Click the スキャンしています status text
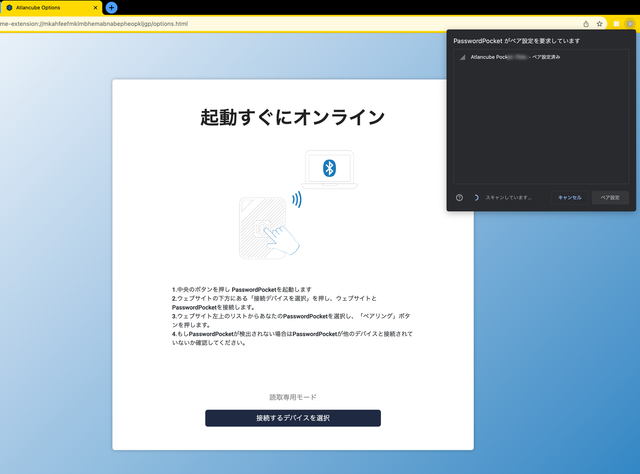 (508, 198)
